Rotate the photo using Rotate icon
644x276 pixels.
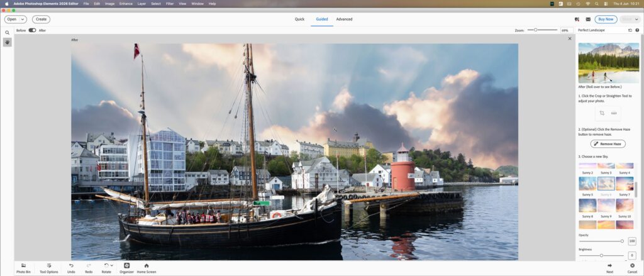click(106, 266)
